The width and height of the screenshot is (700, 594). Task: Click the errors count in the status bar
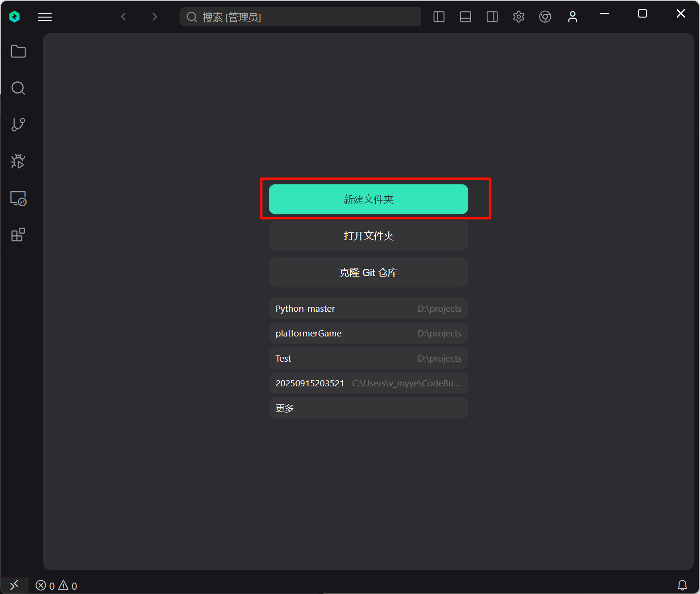click(x=45, y=586)
